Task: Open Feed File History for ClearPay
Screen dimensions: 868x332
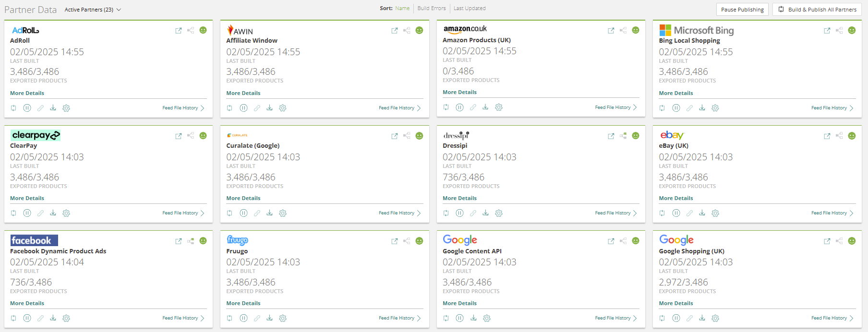Action: click(183, 213)
